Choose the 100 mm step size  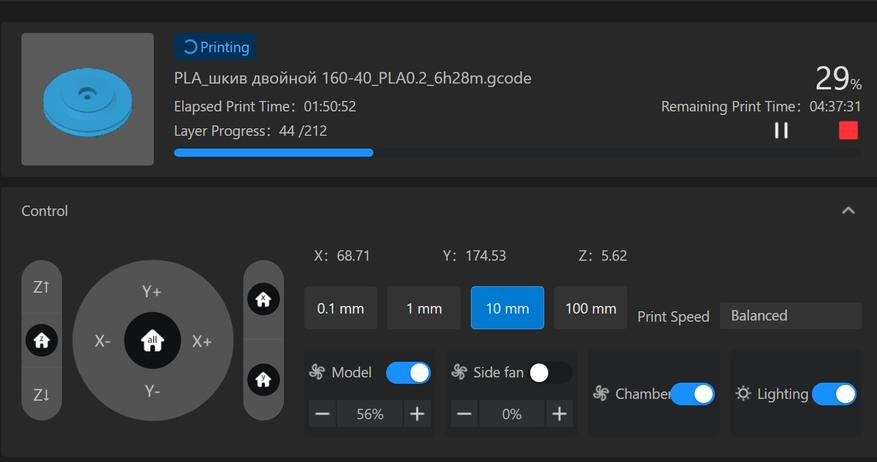[590, 308]
